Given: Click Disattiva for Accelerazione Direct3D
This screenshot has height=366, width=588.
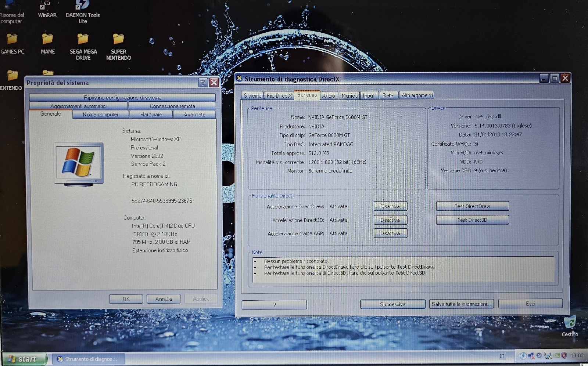Looking at the screenshot, I should coord(390,220).
